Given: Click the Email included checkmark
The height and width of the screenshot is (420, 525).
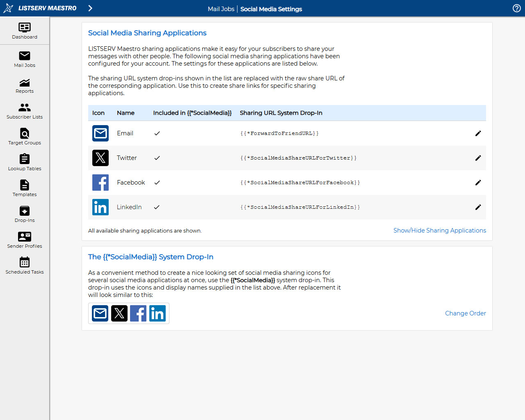Looking at the screenshot, I should [157, 133].
